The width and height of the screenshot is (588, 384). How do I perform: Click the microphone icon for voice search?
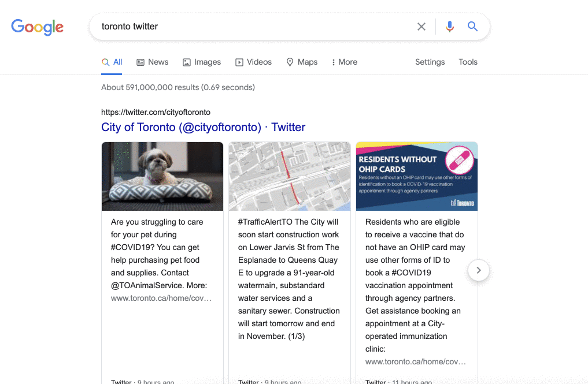tap(450, 26)
